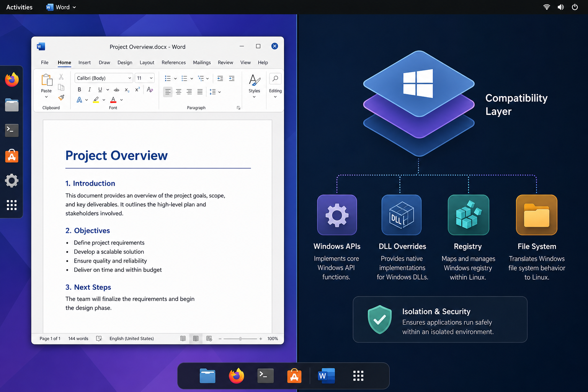Switch to the References tab

[x=174, y=62]
